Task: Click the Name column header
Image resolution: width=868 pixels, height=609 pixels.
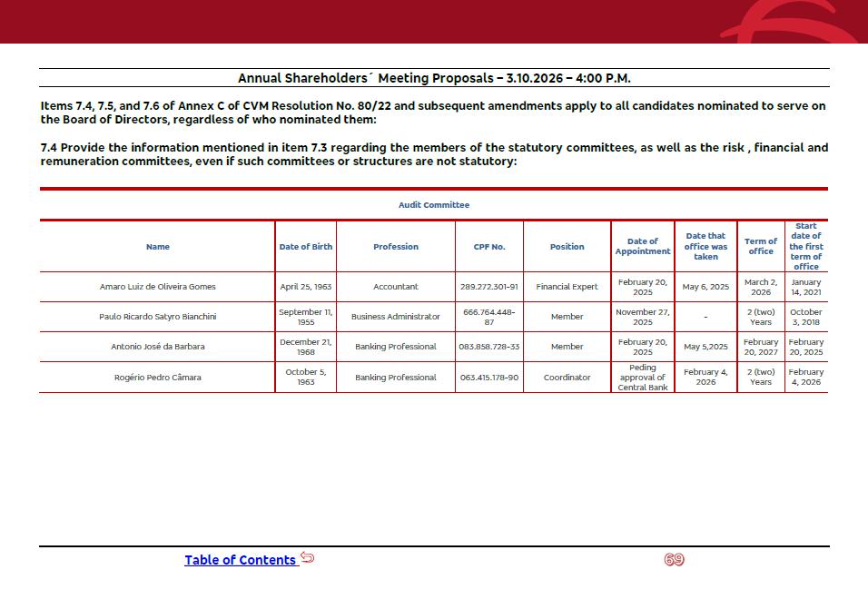Action: click(x=158, y=247)
